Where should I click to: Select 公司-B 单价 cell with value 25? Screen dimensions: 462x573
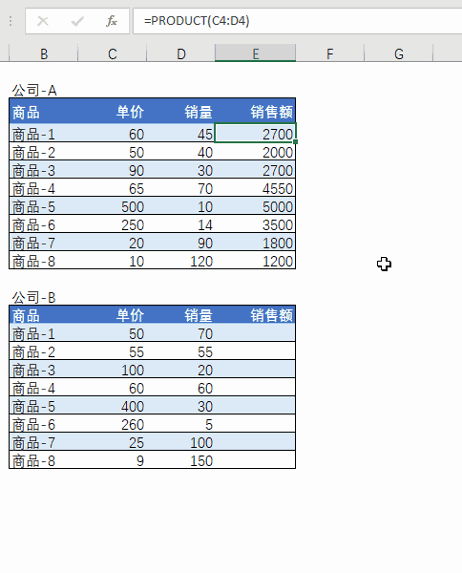click(x=112, y=442)
